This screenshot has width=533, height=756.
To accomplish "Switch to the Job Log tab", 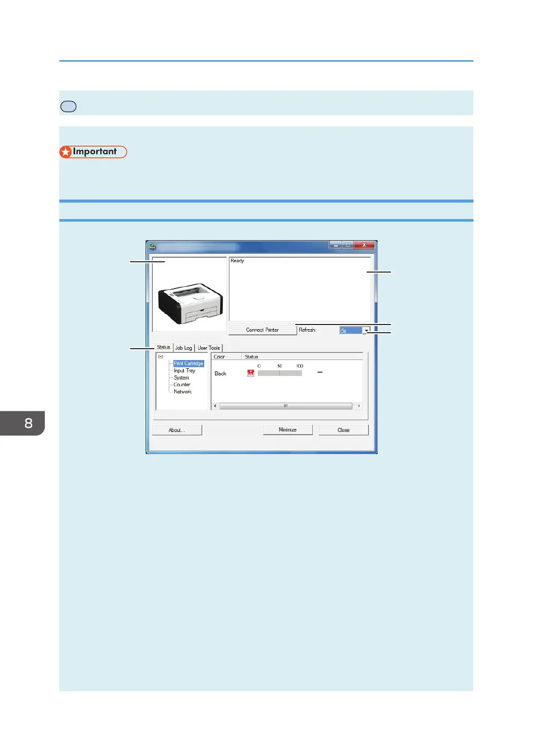I will (x=184, y=348).
